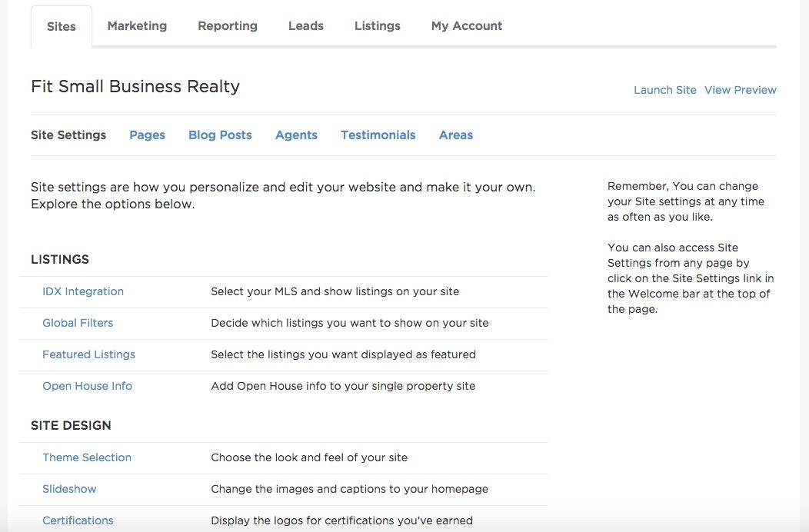Image resolution: width=809 pixels, height=532 pixels.
Task: Select the Site Settings sub-tab
Action: click(x=68, y=135)
